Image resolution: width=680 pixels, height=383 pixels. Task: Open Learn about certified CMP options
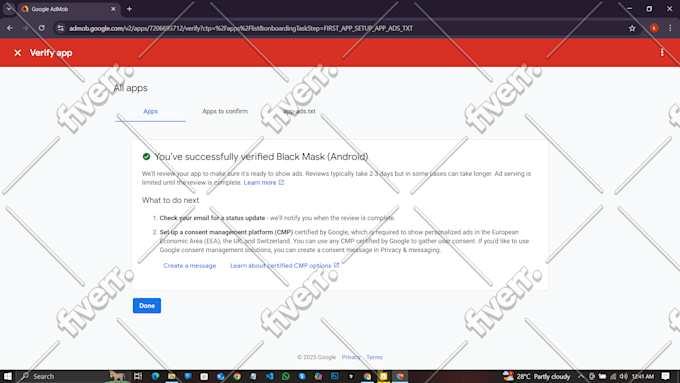[x=284, y=265]
